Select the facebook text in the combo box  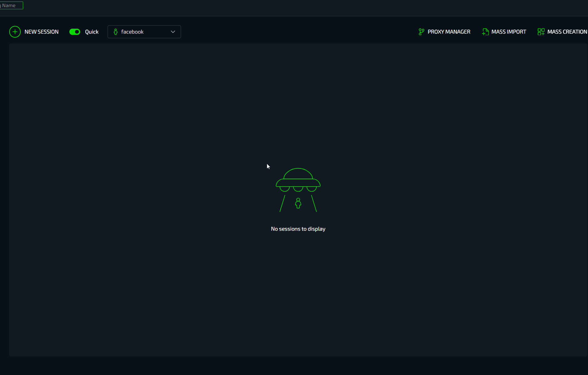pyautogui.click(x=132, y=32)
